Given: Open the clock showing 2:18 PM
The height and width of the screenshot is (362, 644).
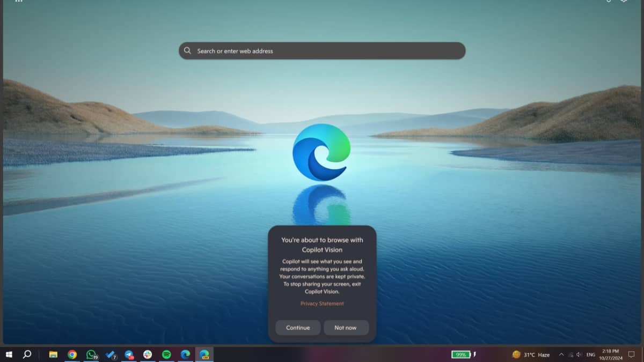Looking at the screenshot, I should (x=611, y=354).
